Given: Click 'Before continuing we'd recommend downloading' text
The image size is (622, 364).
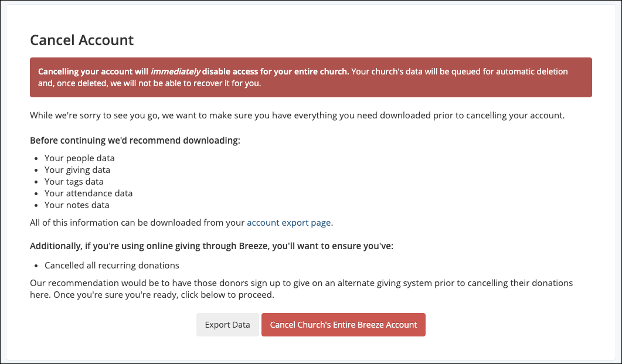Looking at the screenshot, I should pos(135,140).
